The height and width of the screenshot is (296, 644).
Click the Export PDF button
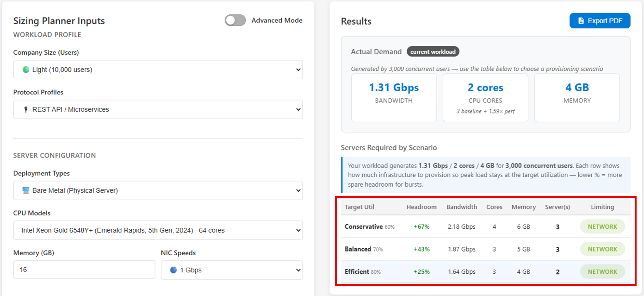pos(600,21)
